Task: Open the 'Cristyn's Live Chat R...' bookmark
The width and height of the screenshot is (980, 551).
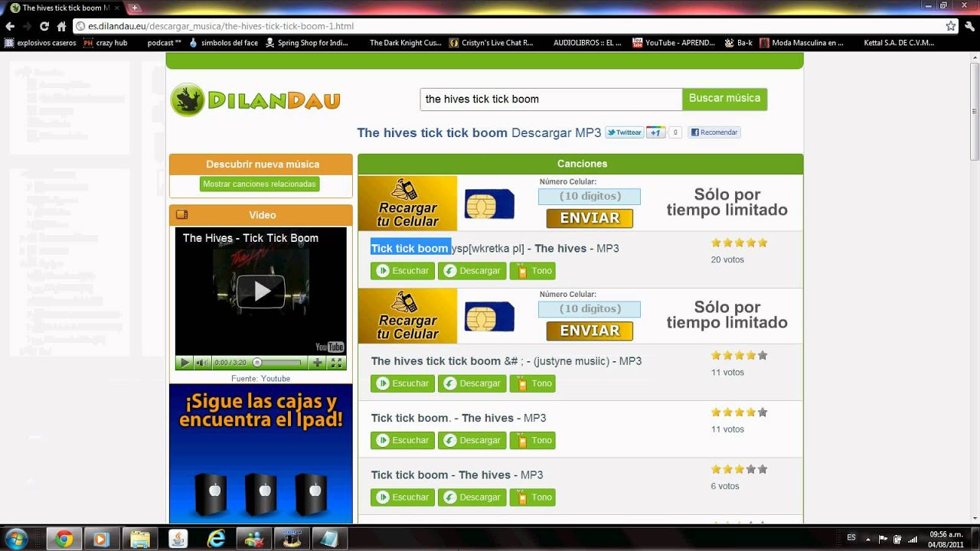Action: point(491,43)
